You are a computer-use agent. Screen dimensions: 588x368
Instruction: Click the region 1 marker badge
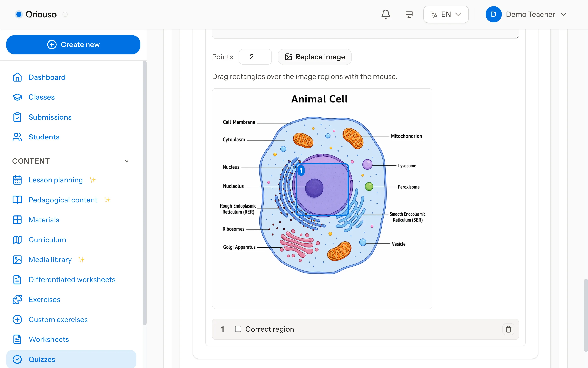pyautogui.click(x=301, y=170)
